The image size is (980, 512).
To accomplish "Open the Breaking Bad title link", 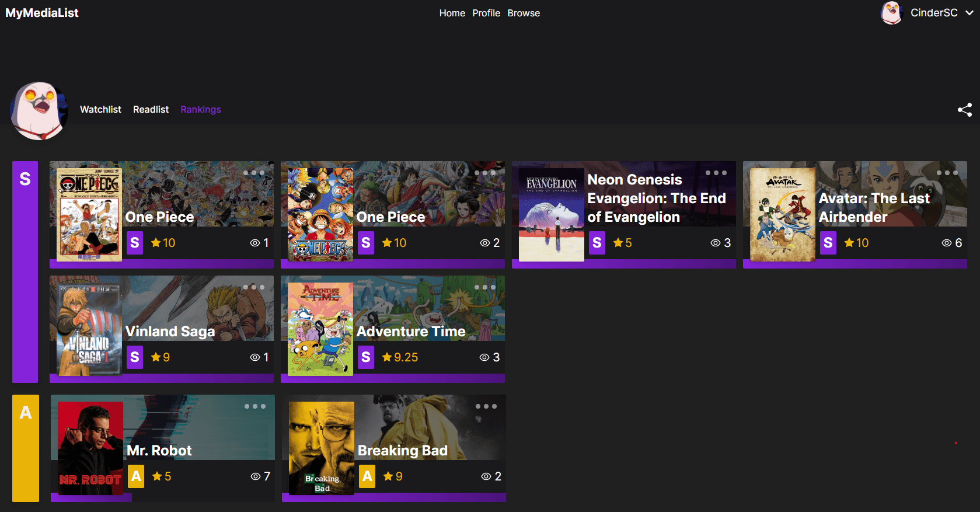I will [x=403, y=451].
